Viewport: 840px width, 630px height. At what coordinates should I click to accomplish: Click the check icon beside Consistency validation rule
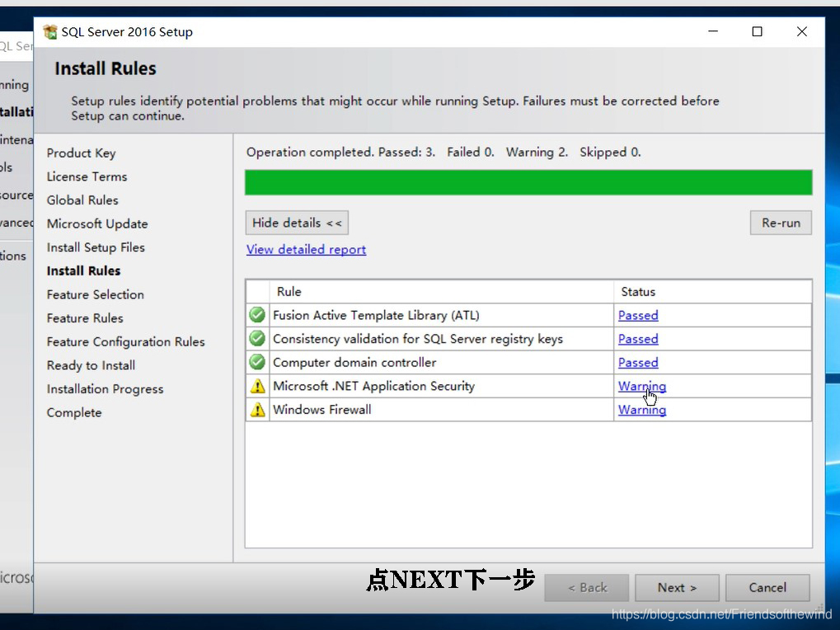coord(257,339)
